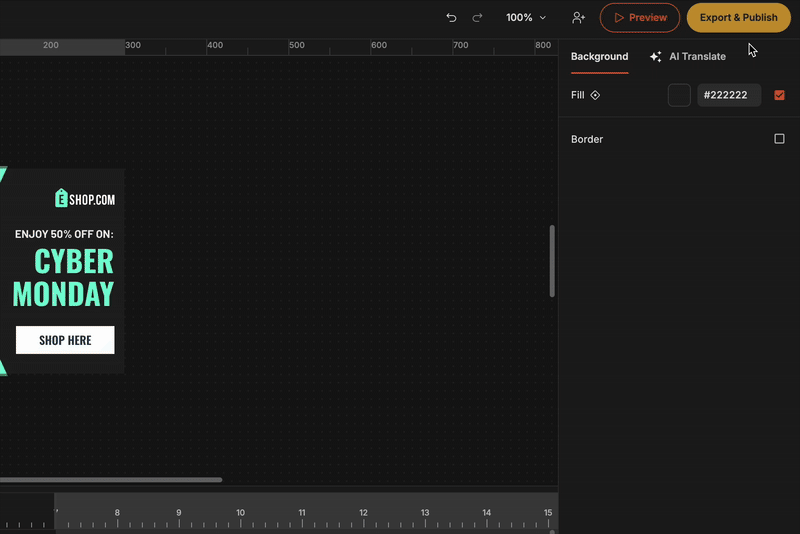The image size is (800, 534).
Task: Click the keyframe diamond icon next to Fill
Action: coord(596,96)
